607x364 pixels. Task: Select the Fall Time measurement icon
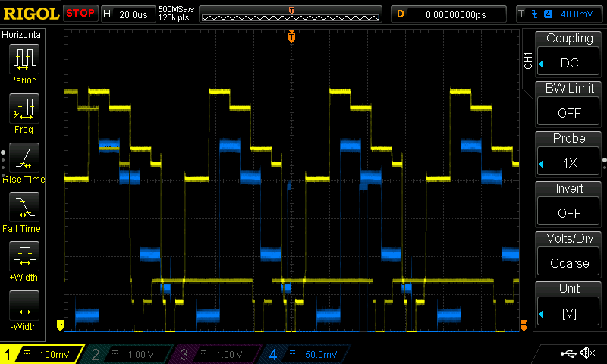24,206
